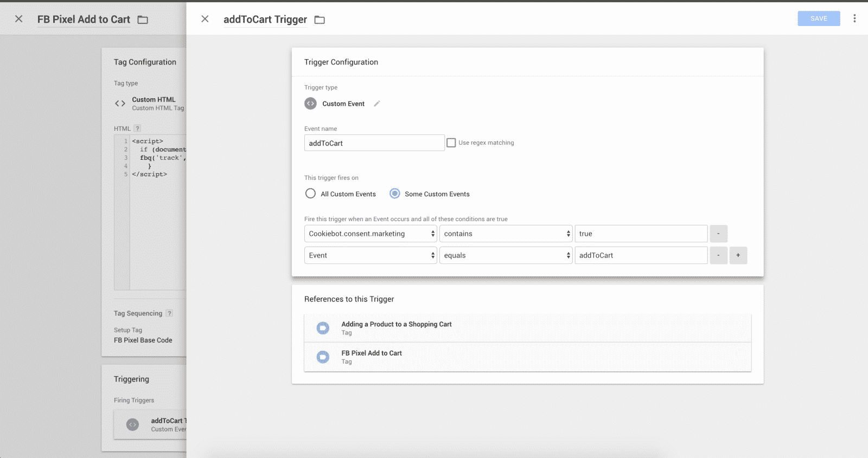Remove the Cookiebot.consent.marketing condition row

pos(718,234)
